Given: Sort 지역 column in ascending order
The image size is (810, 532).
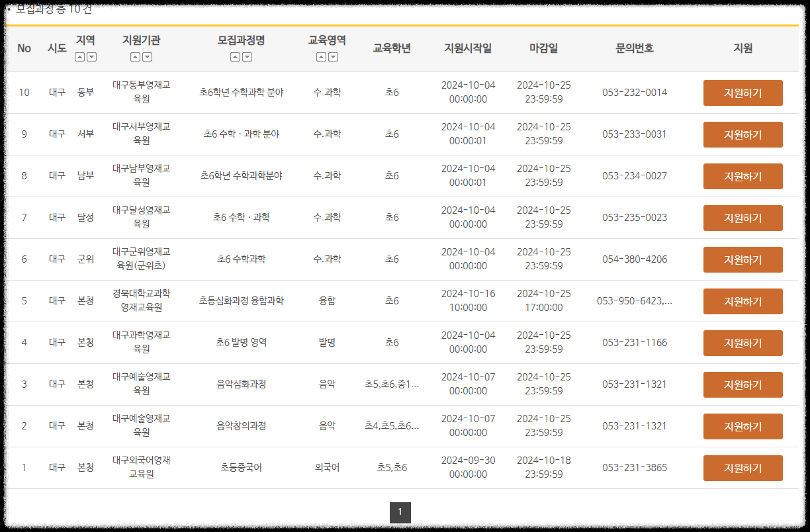Looking at the screenshot, I should pos(80,58).
